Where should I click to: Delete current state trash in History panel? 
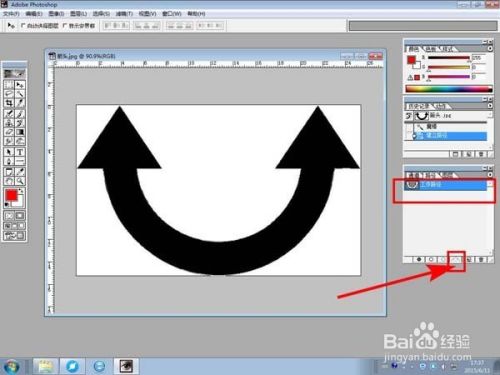pos(481,154)
